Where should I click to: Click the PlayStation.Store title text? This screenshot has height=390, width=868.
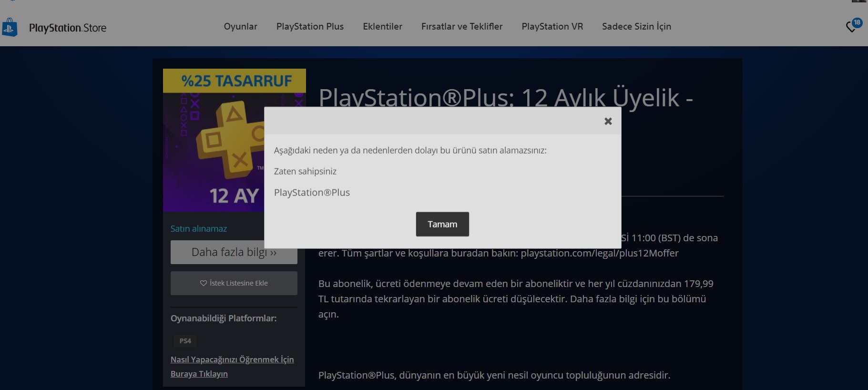click(x=68, y=28)
